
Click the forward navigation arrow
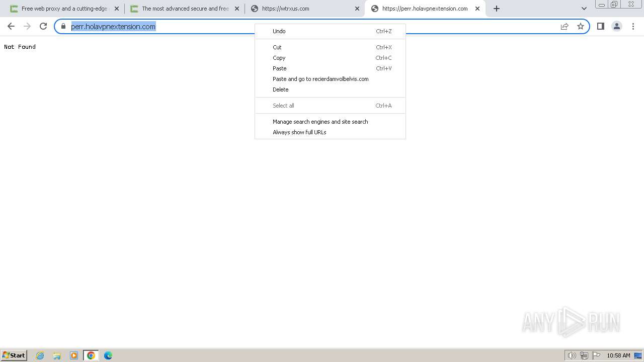(x=27, y=26)
